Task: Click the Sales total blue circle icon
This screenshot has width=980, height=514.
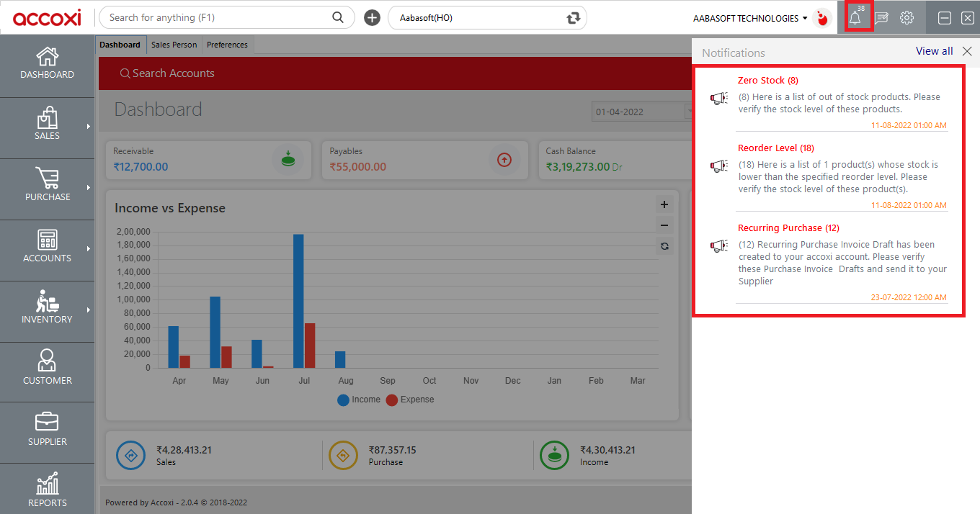Action: pyautogui.click(x=131, y=456)
